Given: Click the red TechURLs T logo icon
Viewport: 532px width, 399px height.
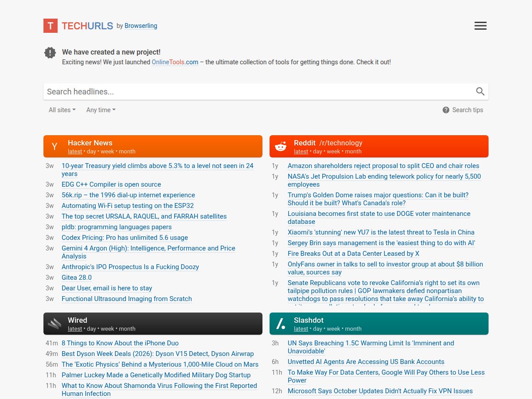Looking at the screenshot, I should [51, 26].
